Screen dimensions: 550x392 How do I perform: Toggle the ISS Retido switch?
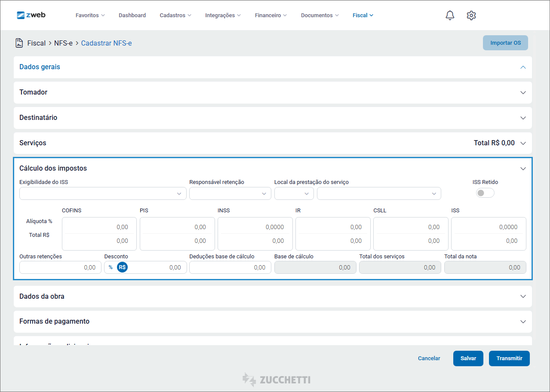[485, 193]
